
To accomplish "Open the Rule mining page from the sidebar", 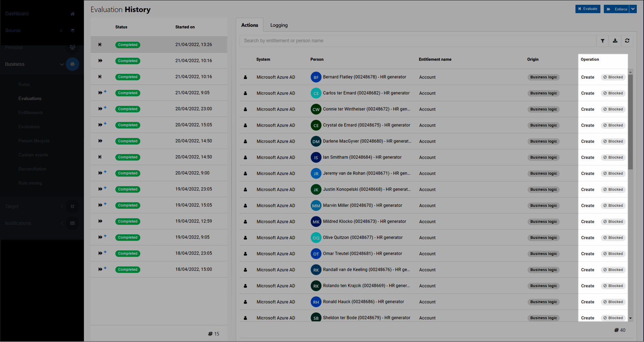I will click(30, 183).
